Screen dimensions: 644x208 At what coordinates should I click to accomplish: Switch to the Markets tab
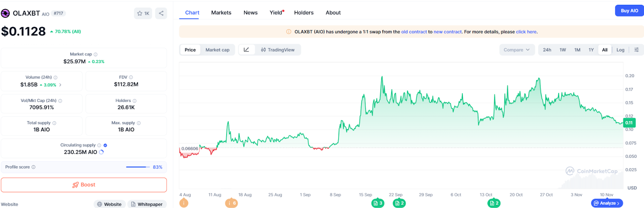[x=221, y=12]
